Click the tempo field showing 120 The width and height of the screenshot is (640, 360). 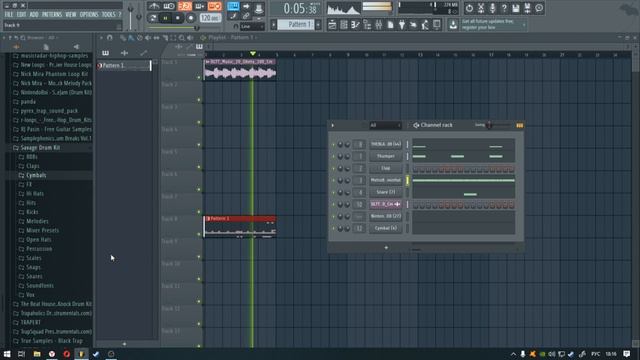coord(211,18)
